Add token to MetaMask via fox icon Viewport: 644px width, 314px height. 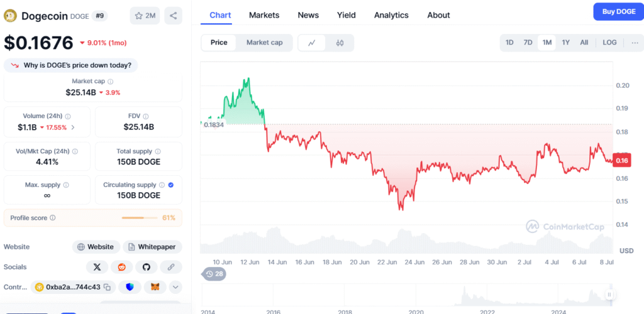click(x=155, y=287)
